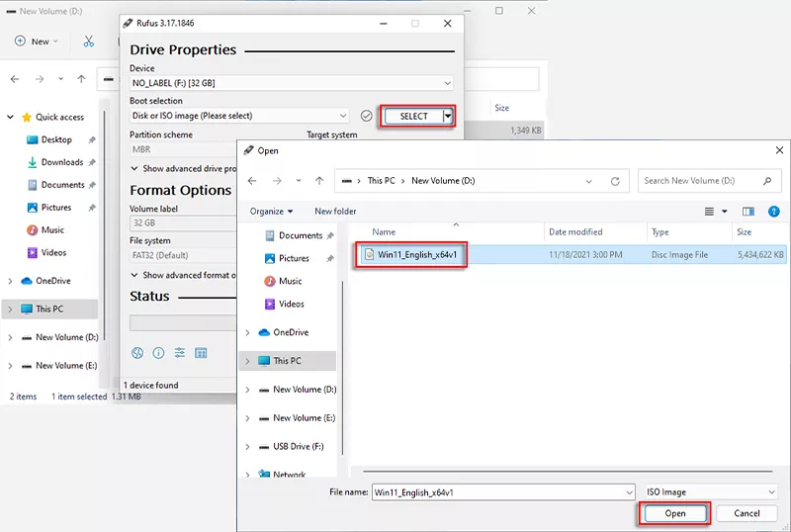The height and width of the screenshot is (532, 791).
Task: Open Videos in Explorer Quick access
Action: (53, 253)
